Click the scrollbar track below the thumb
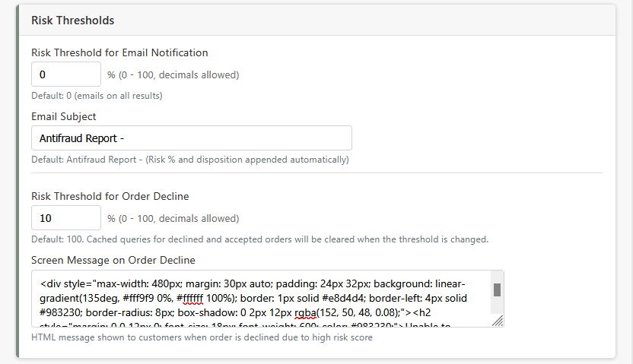This screenshot has width=633, height=364. pos(497,306)
